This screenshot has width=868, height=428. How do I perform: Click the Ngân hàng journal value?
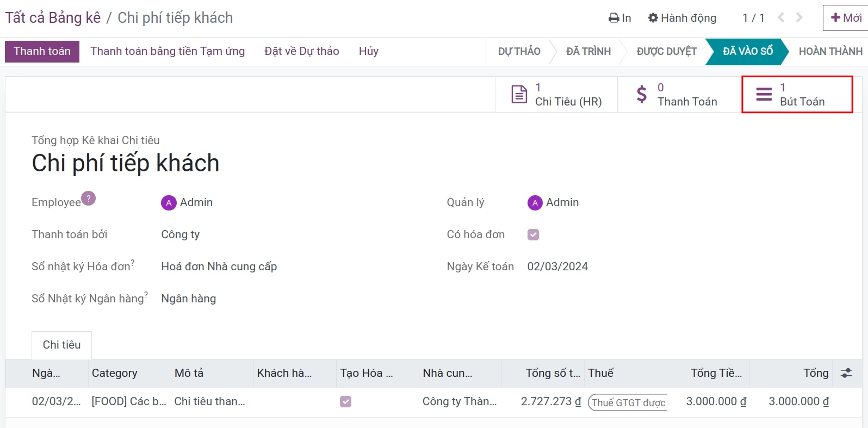[x=189, y=299]
